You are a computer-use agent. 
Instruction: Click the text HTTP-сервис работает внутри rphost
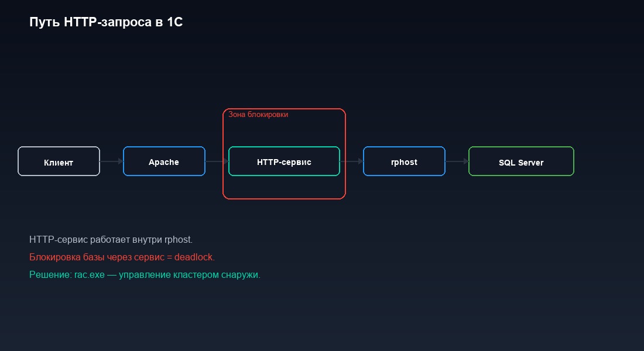pos(111,239)
